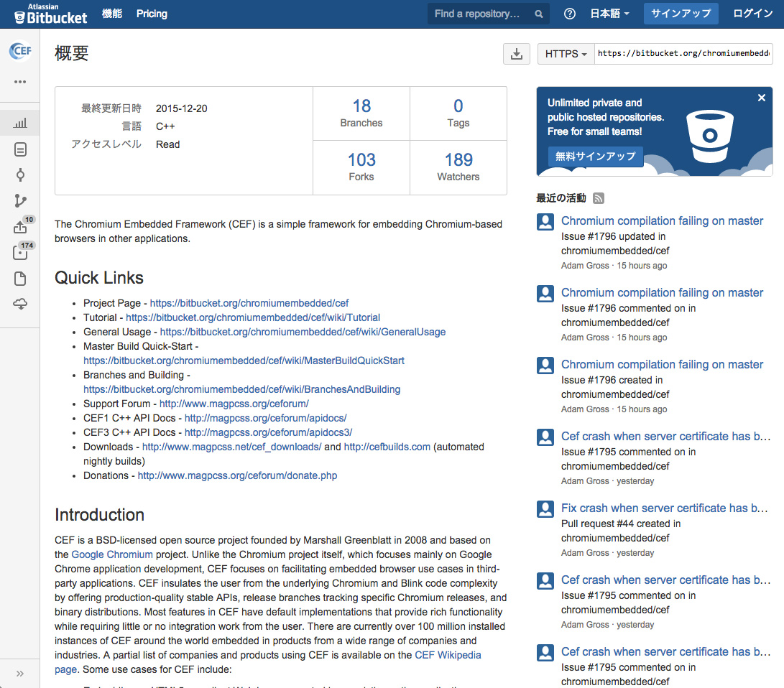This screenshot has height=688, width=784.
Task: Click the 無料サインアップ button
Action: 596,157
